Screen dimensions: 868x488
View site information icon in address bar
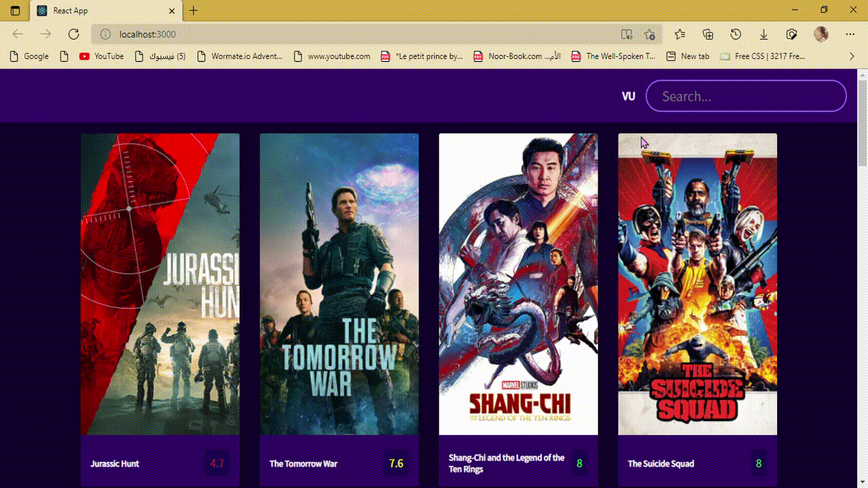point(105,34)
